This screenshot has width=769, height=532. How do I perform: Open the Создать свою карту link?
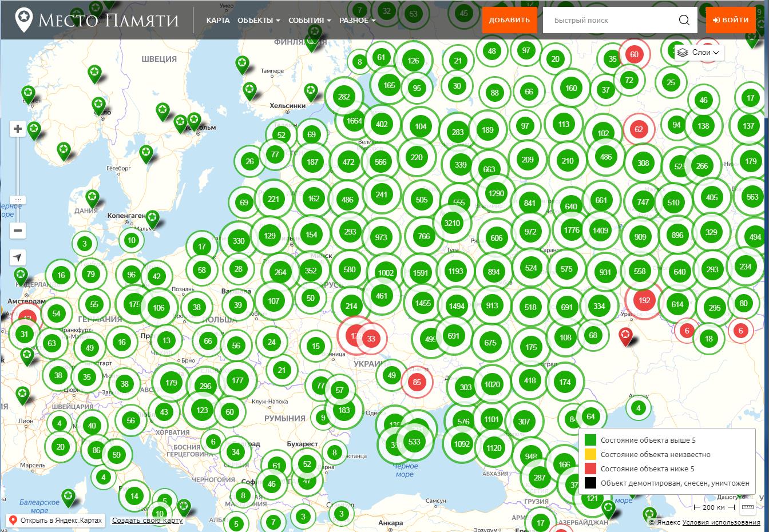tap(147, 520)
